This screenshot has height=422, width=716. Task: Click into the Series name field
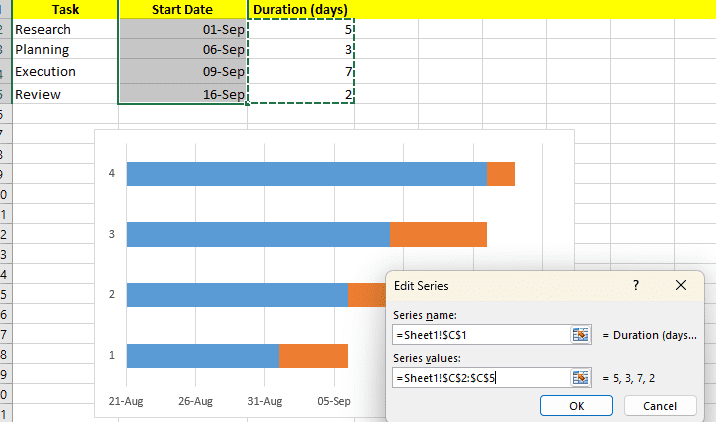(x=480, y=335)
